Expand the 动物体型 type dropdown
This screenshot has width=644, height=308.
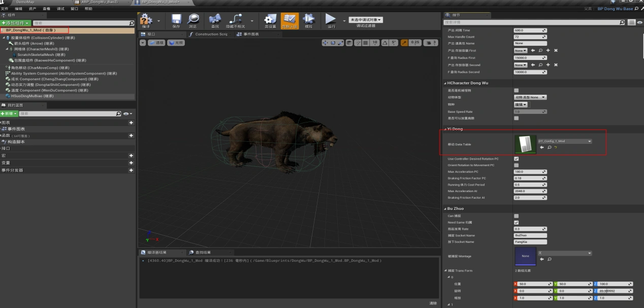click(530, 97)
